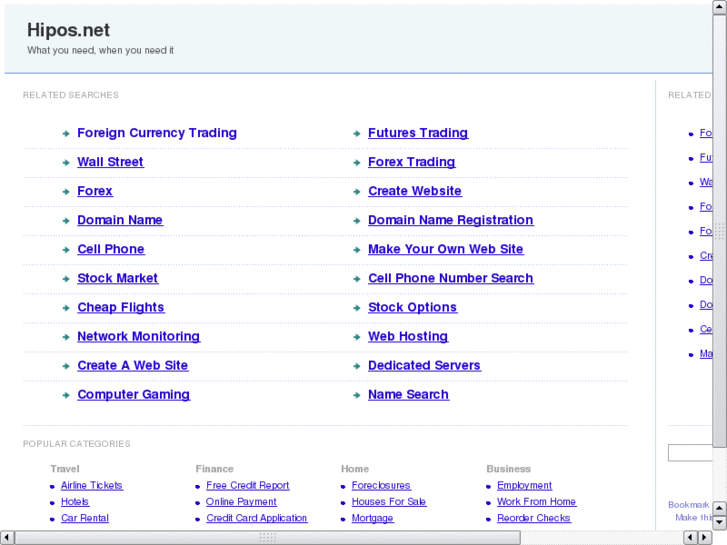Click the Futures Trading link
The height and width of the screenshot is (545, 727).
418,133
